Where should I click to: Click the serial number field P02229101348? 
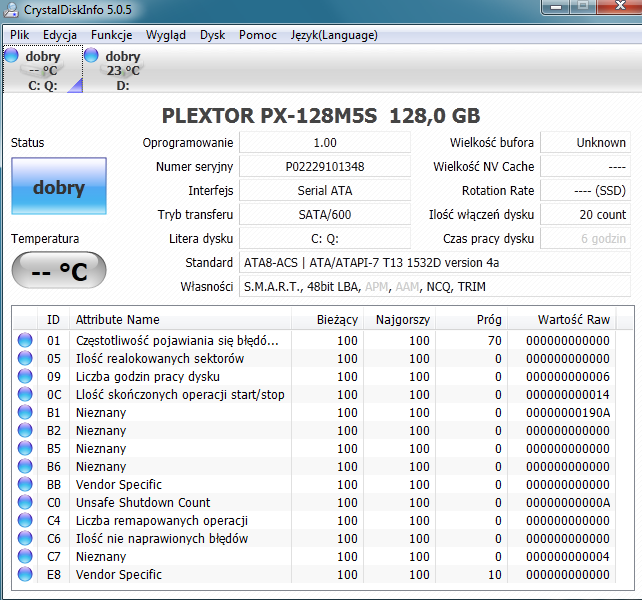pyautogui.click(x=325, y=167)
